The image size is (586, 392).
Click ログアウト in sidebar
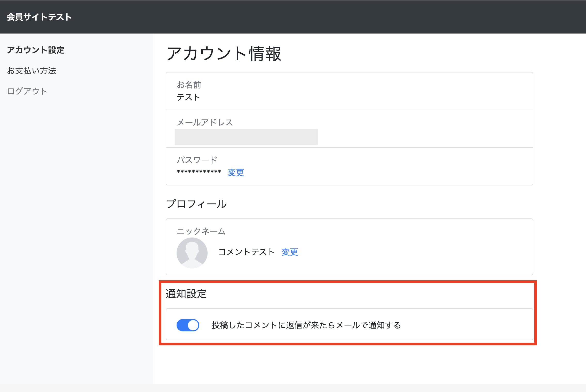click(x=27, y=91)
